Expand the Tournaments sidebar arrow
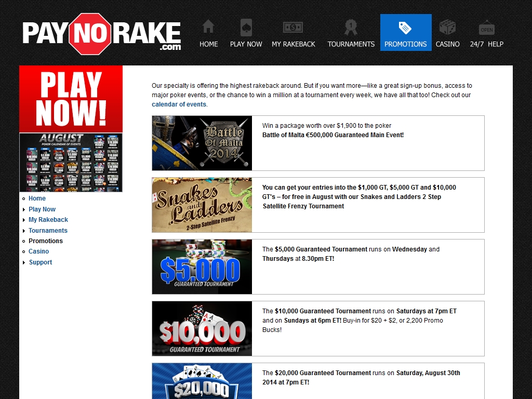The width and height of the screenshot is (532, 399). pyautogui.click(x=24, y=231)
